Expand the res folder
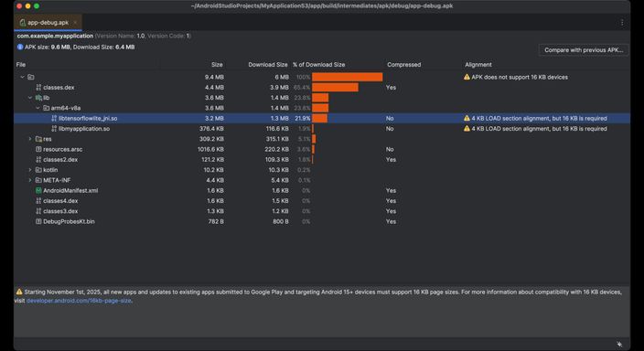The height and width of the screenshot is (351, 644). click(x=30, y=139)
